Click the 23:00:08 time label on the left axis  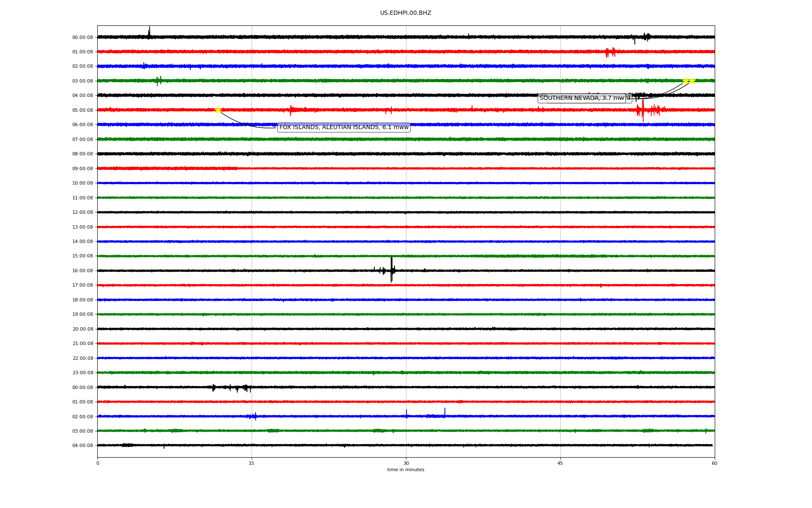[82, 373]
